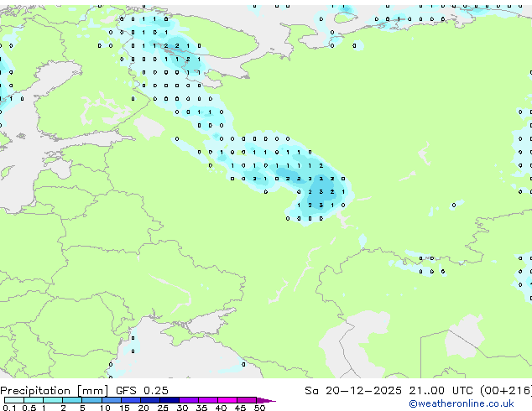The height and width of the screenshot is (411, 532).
Task: Click the 35–40 mm legend color swatch
Action: coord(208,400)
